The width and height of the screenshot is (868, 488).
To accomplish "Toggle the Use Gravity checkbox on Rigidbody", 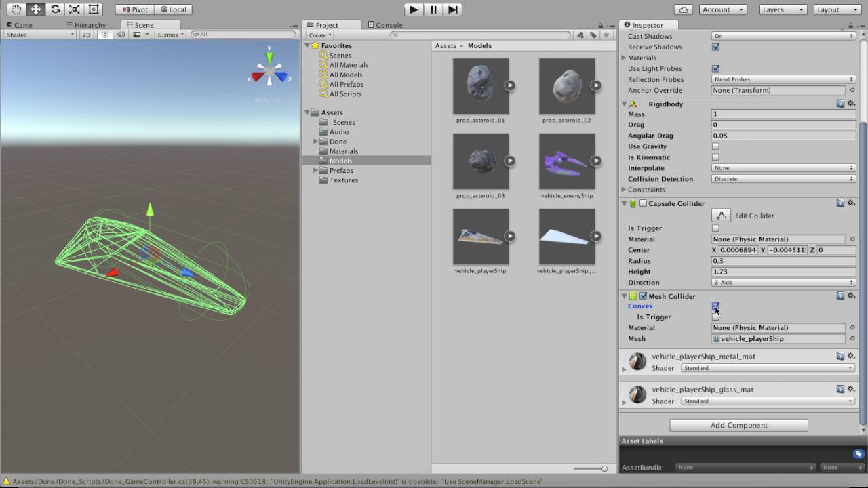I will coord(715,146).
